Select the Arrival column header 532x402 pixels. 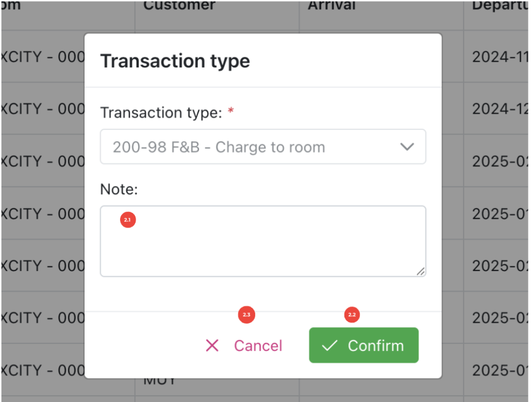[x=332, y=6]
